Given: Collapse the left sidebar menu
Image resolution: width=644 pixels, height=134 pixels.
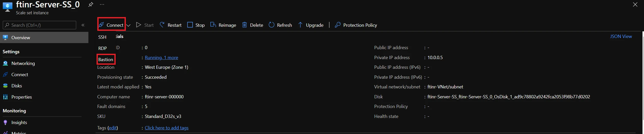Looking at the screenshot, I should coord(83,25).
